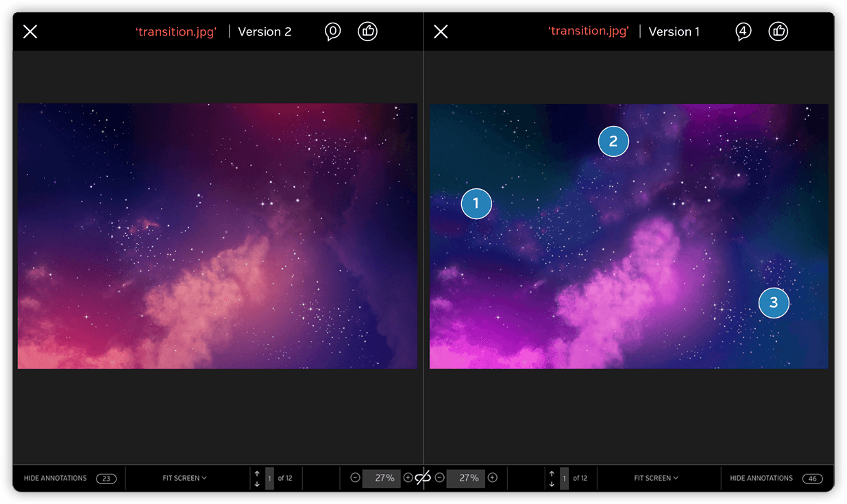This screenshot has width=847, height=504.
Task: Open the 4 comments on Version 1
Action: 743,32
